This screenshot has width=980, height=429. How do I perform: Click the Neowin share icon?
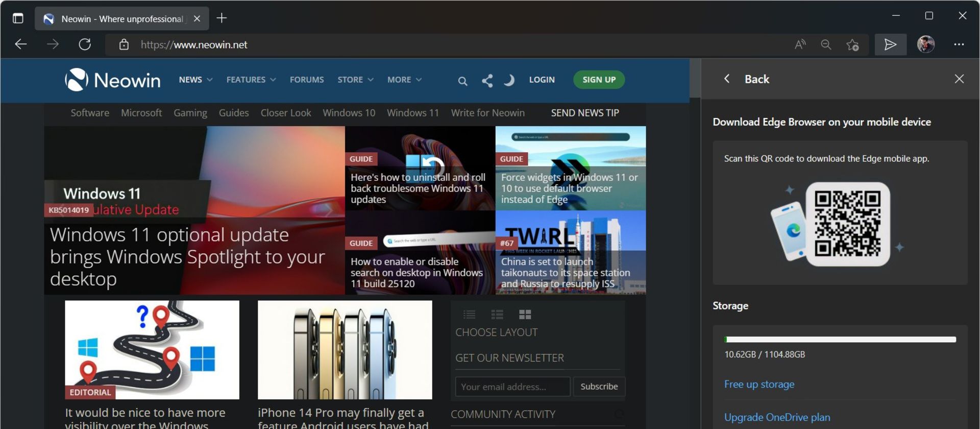[x=487, y=81]
